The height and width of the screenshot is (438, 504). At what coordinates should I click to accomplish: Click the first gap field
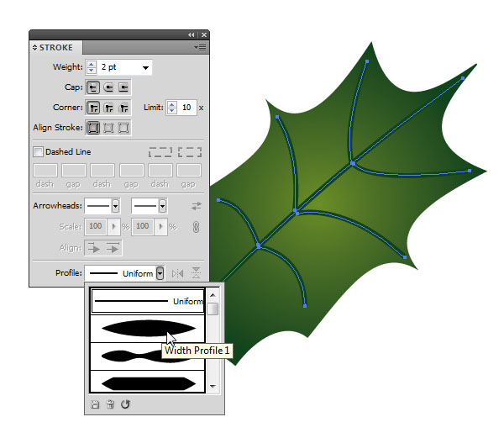[x=74, y=170]
